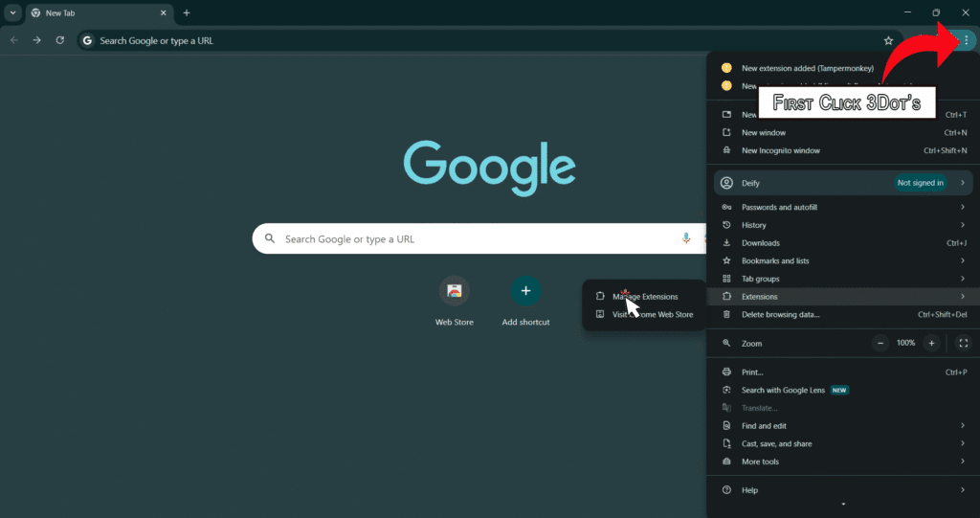Screen dimensions: 980x518
Task: Click the Google search box on page
Action: [x=479, y=239]
